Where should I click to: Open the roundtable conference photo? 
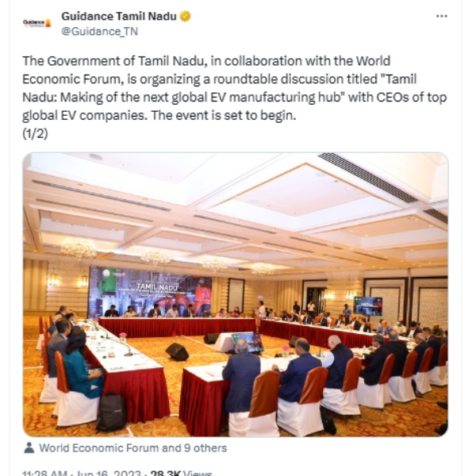click(236, 294)
